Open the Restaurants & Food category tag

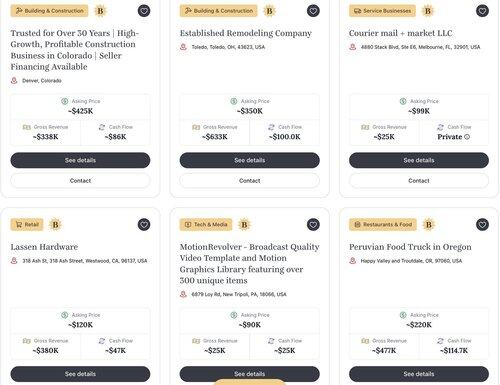[383, 225]
